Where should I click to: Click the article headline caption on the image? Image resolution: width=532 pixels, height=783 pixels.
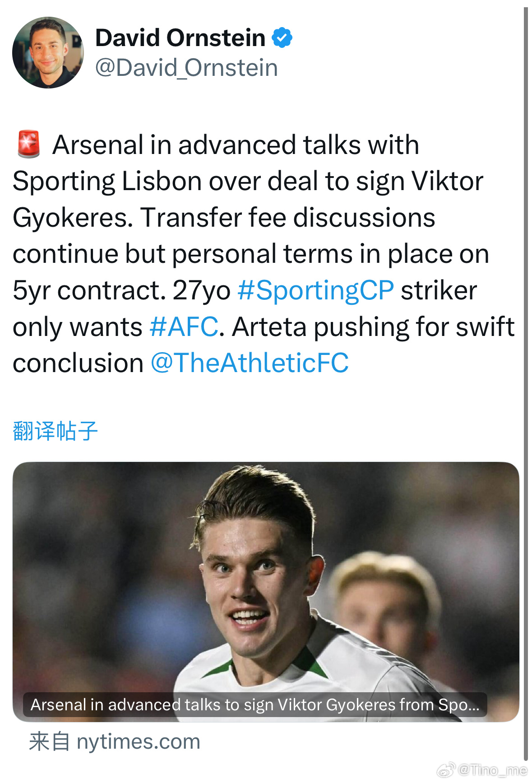[x=255, y=705]
